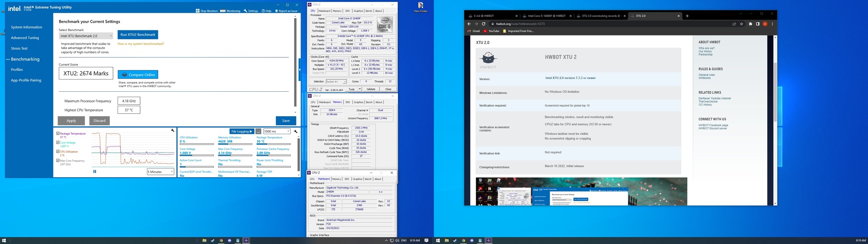The width and height of the screenshot is (868, 244).
Task: Click verification screenshot thumbnail on HWBOT page
Action: (x=581, y=191)
